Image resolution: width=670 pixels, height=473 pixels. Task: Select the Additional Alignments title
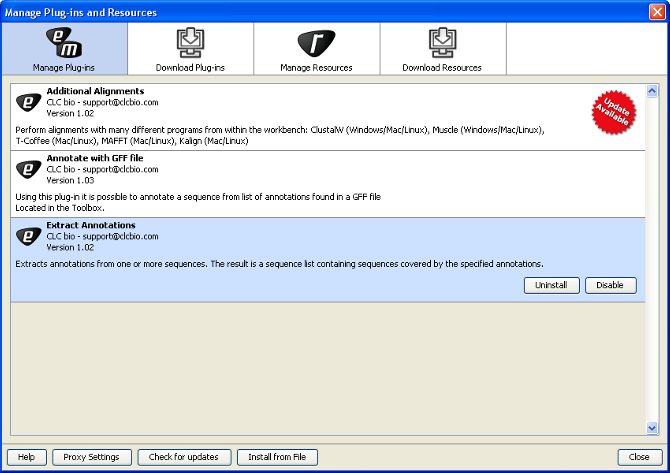coord(95,91)
